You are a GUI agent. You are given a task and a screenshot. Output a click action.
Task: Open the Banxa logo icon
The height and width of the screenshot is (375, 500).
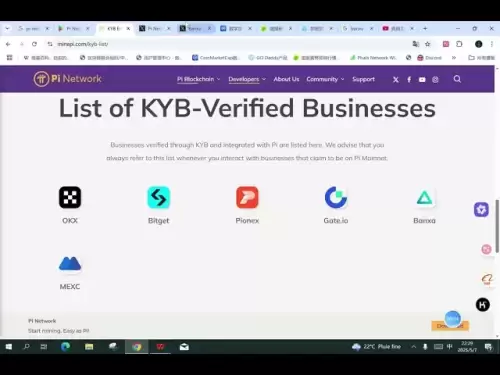point(424,198)
